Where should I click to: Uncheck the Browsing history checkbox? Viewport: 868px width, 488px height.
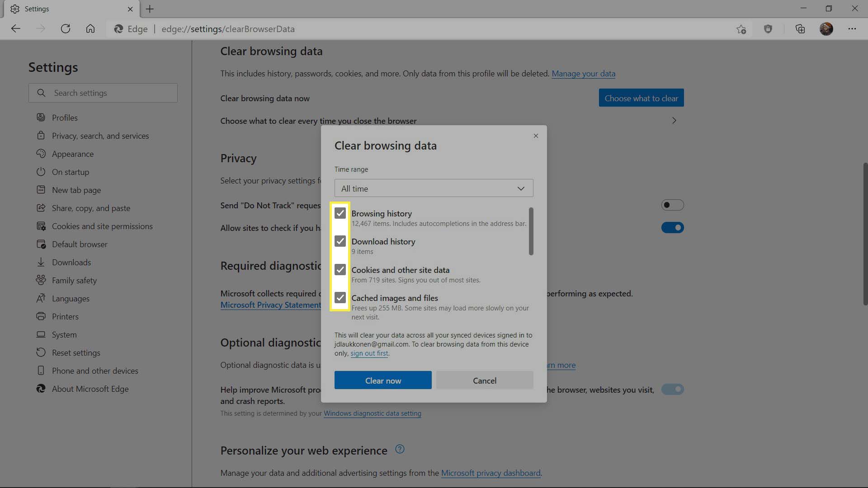tap(340, 213)
